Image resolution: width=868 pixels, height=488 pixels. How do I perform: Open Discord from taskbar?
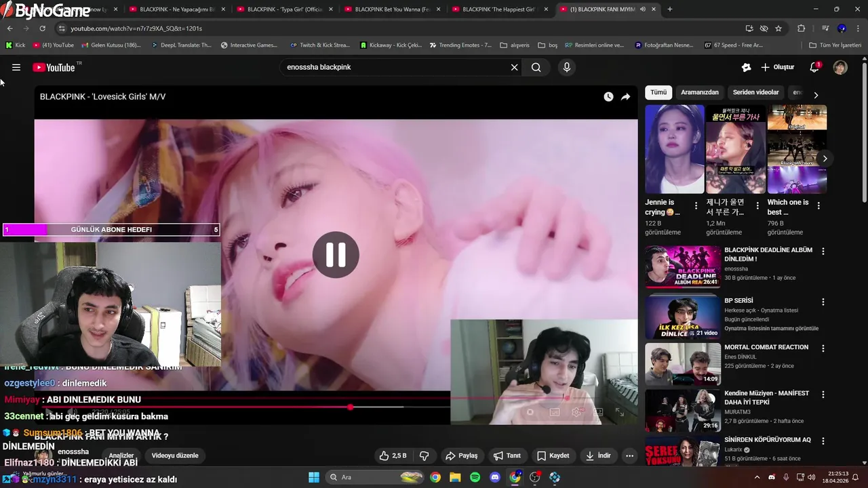point(495,477)
